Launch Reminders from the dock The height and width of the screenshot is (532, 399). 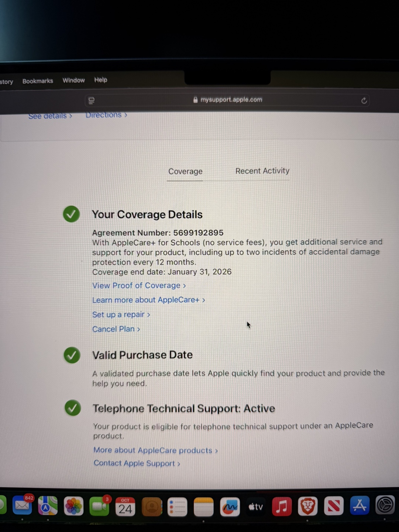point(178,507)
